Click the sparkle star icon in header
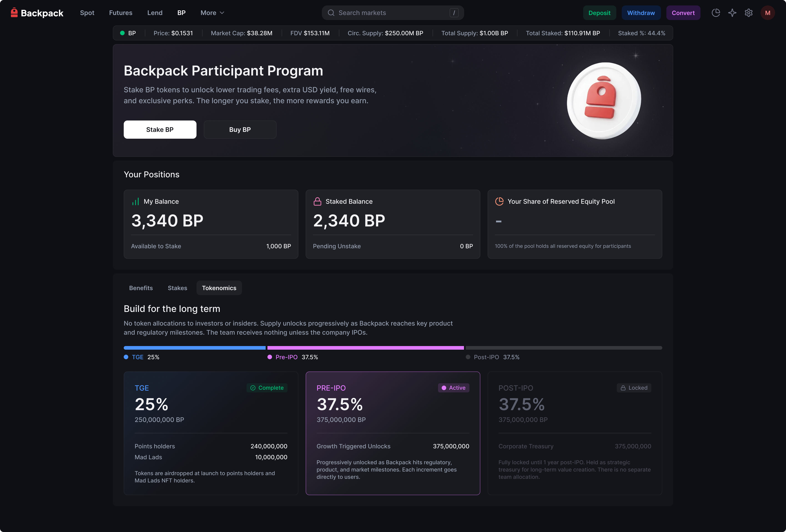This screenshot has height=532, width=786. [x=732, y=13]
